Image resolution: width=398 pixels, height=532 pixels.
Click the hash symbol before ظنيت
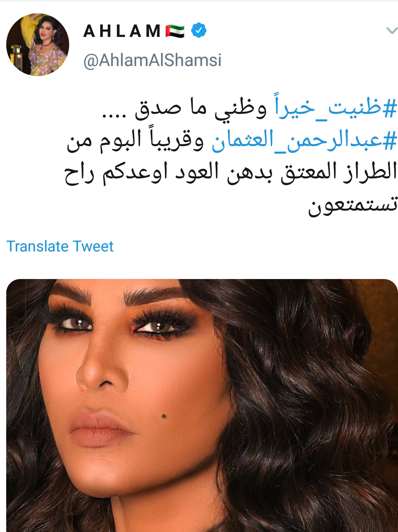point(389,108)
